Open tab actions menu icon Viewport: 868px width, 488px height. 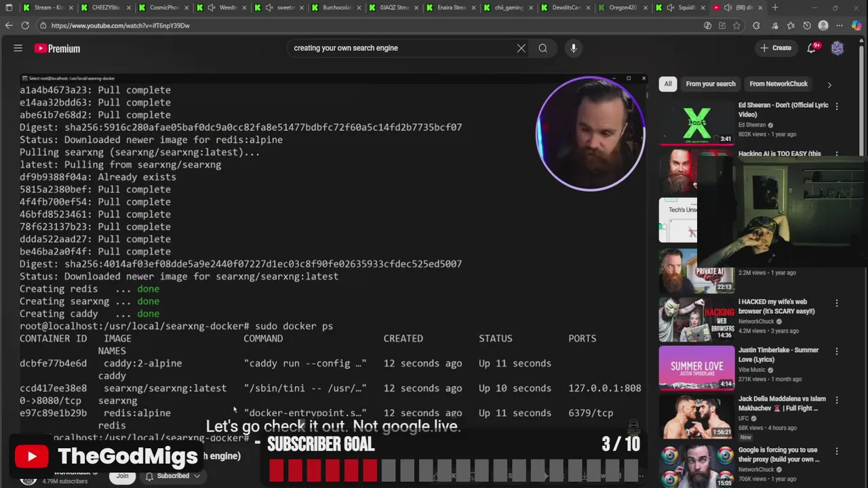[9, 7]
